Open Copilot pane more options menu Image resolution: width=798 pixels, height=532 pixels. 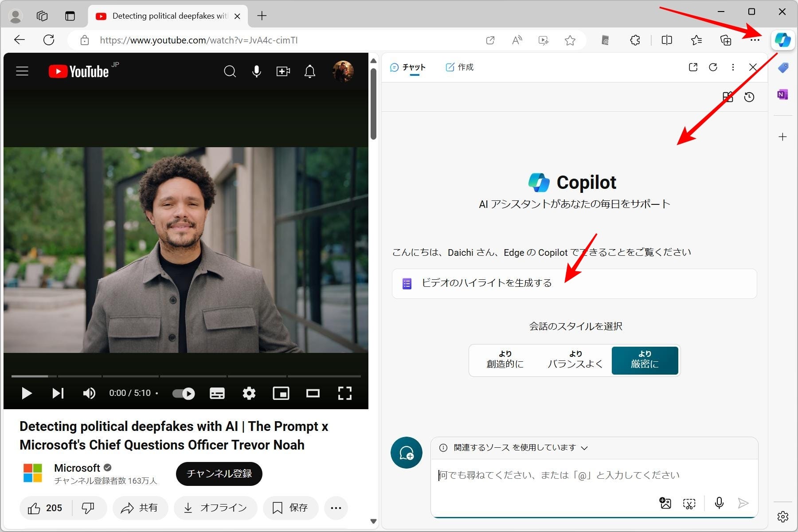tap(733, 67)
